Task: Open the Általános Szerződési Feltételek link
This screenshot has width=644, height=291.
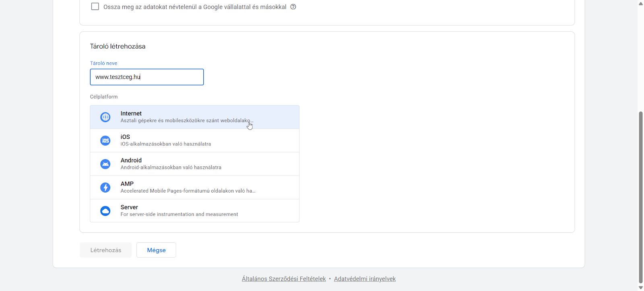Action: (284, 279)
